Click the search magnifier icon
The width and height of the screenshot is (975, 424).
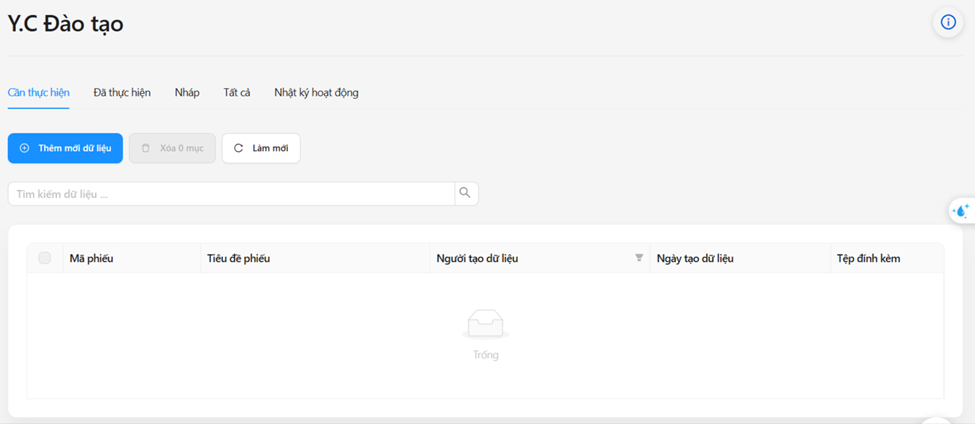(x=465, y=193)
